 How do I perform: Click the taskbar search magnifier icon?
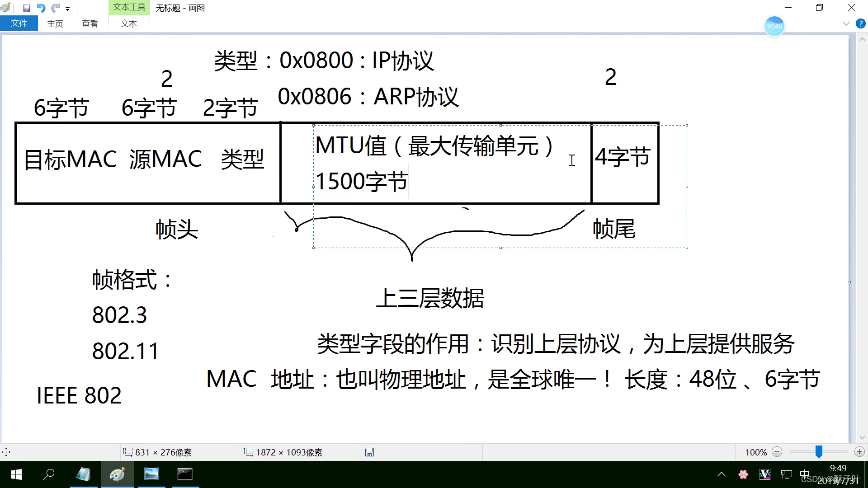tap(49, 474)
